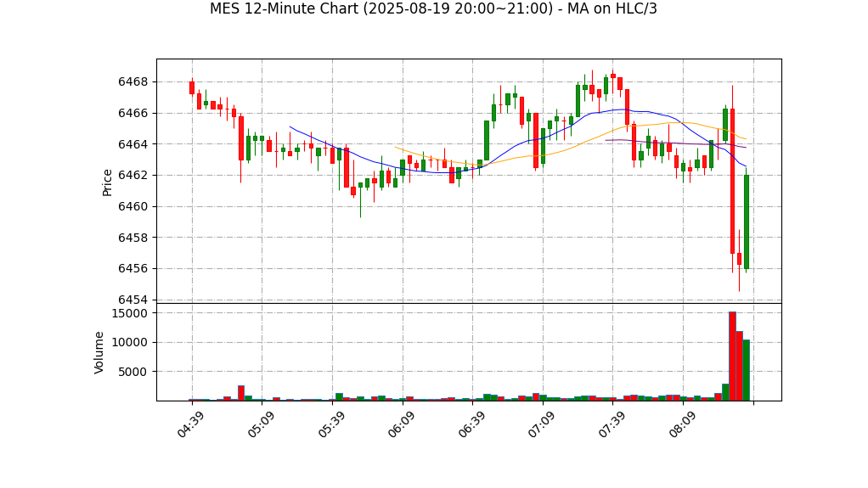Click the 'Price' axis label
868x488 pixels.
[x=107, y=182]
